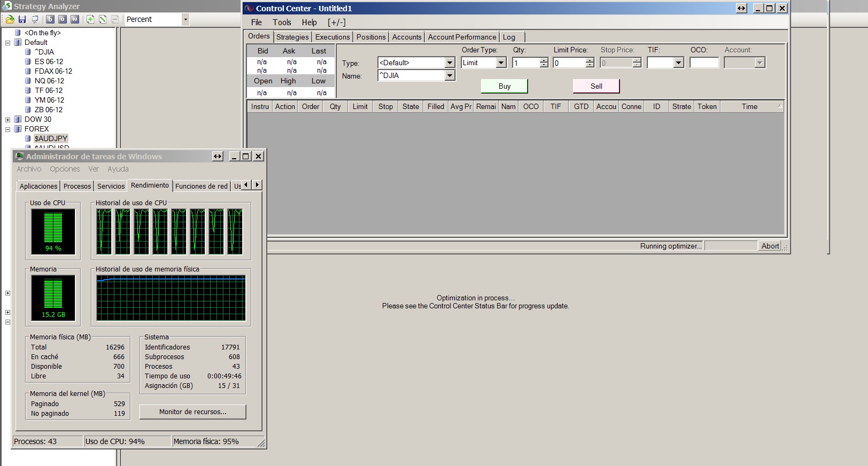Click the open folder icon in Strategy Analyzer
Screen dimensions: 868x466
click(10, 19)
